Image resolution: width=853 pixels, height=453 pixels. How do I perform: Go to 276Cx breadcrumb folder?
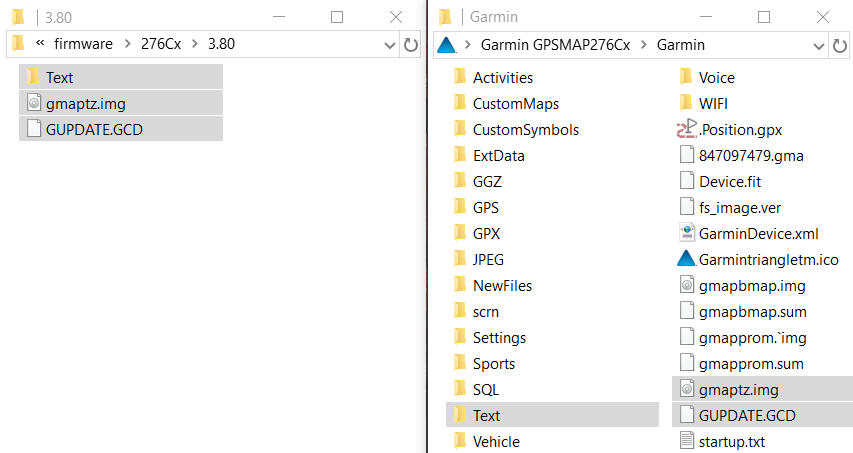click(161, 44)
